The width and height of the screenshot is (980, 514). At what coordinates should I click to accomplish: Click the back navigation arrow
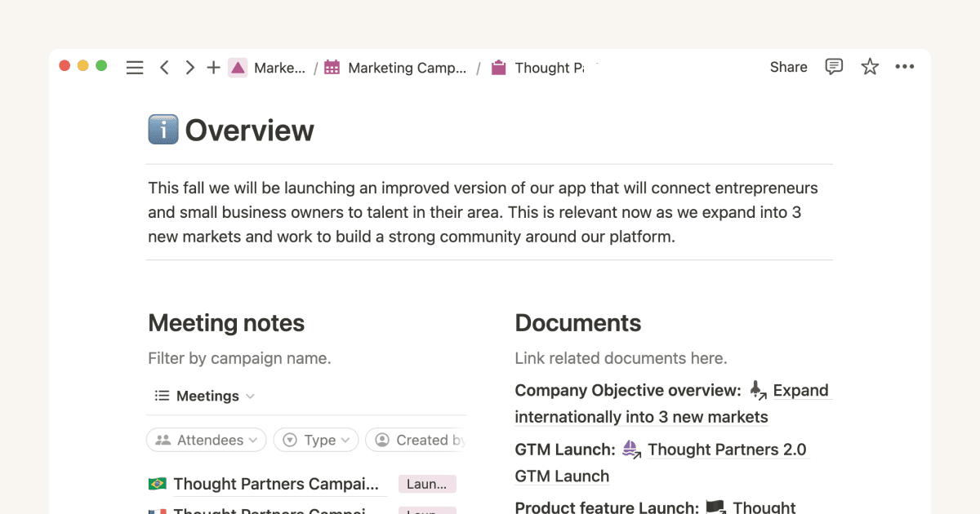pyautogui.click(x=164, y=67)
